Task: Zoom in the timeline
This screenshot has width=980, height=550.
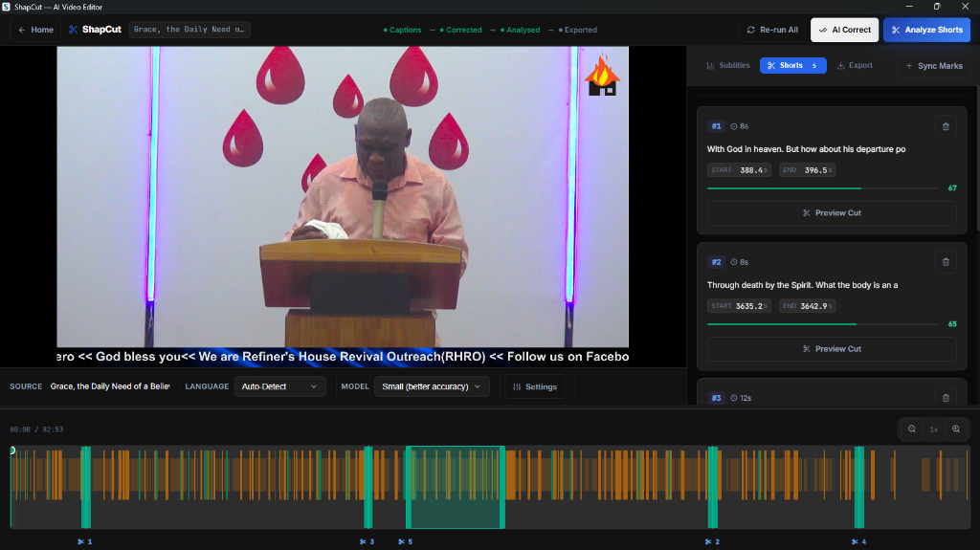Action: (x=956, y=429)
